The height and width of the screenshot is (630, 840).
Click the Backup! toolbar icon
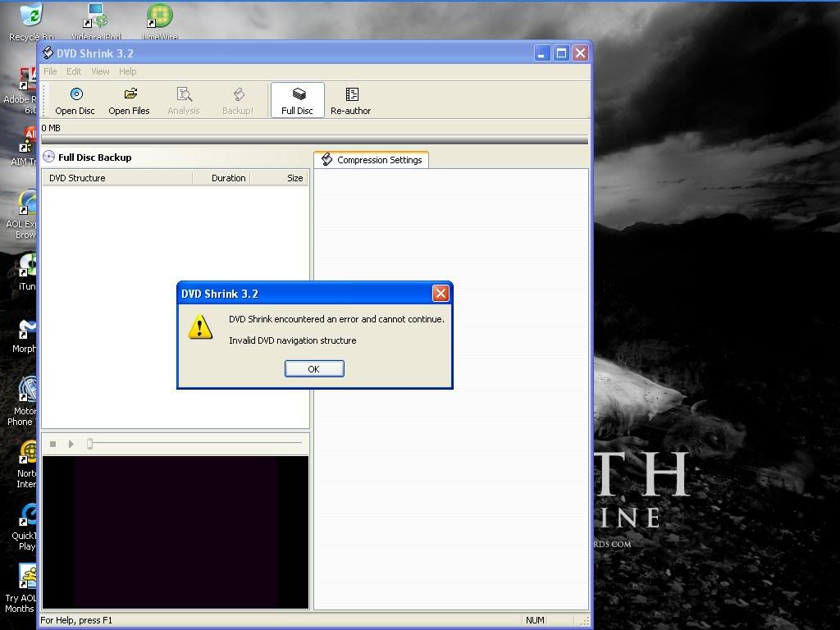click(238, 101)
